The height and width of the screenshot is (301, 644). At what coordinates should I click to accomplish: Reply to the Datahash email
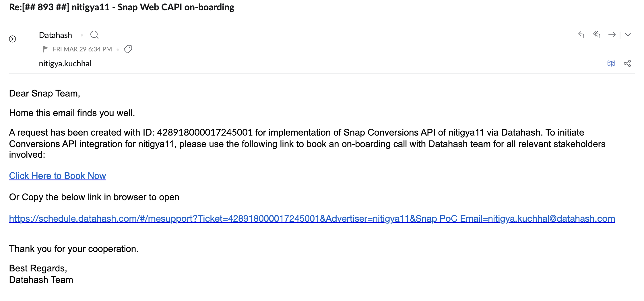tap(581, 35)
